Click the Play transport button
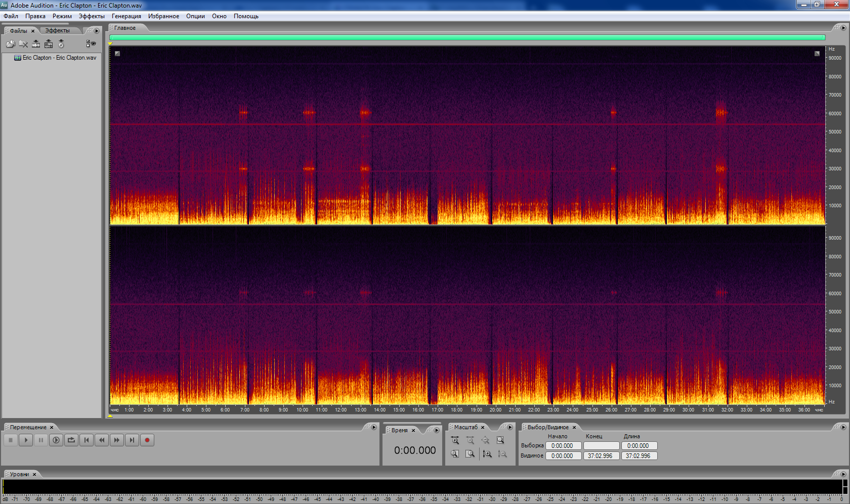The image size is (850, 504). click(26, 440)
